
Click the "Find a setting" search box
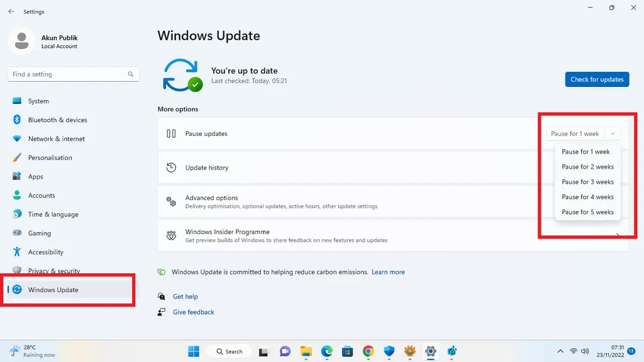69,74
